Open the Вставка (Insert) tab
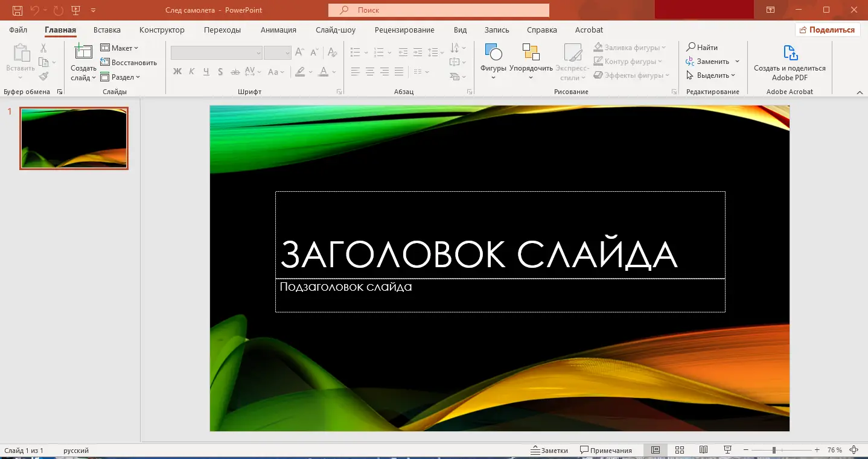This screenshot has height=459, width=868. [107, 30]
